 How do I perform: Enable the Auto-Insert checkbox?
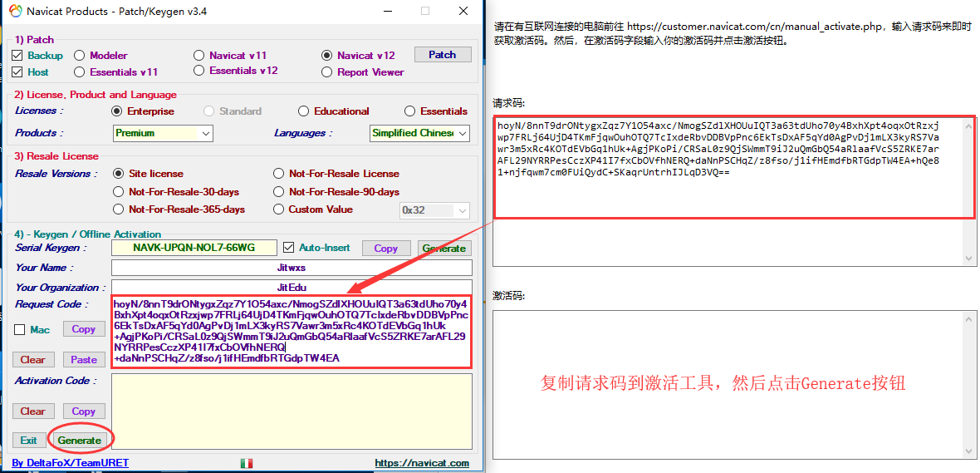(x=289, y=248)
